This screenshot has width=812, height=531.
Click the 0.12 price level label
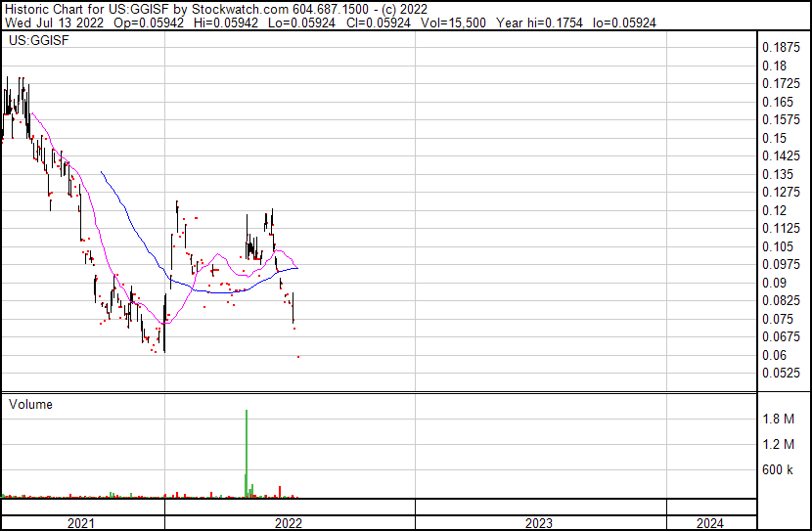point(774,210)
